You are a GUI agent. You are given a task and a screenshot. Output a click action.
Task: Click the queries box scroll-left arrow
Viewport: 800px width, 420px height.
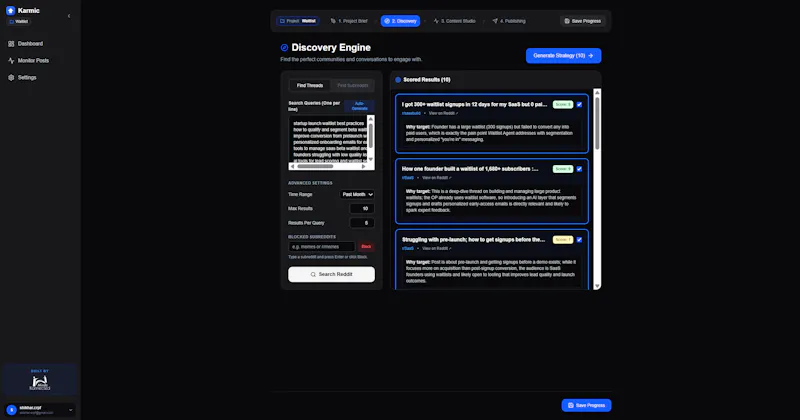292,166
